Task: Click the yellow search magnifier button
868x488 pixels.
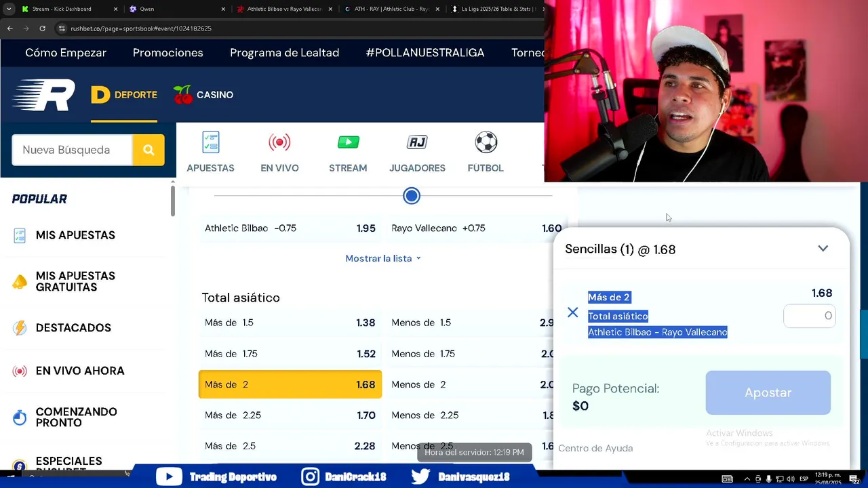Action: coord(149,150)
